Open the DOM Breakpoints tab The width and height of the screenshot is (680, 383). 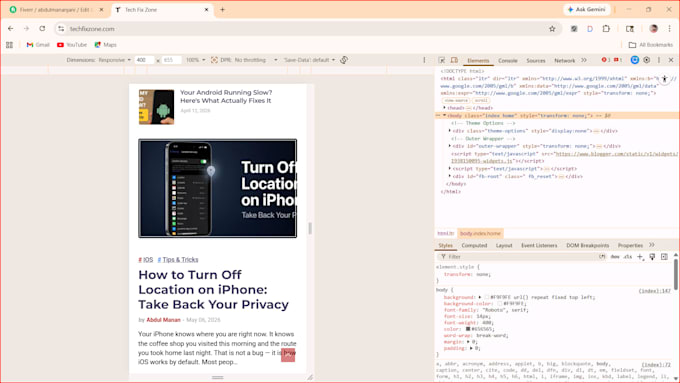tap(588, 246)
